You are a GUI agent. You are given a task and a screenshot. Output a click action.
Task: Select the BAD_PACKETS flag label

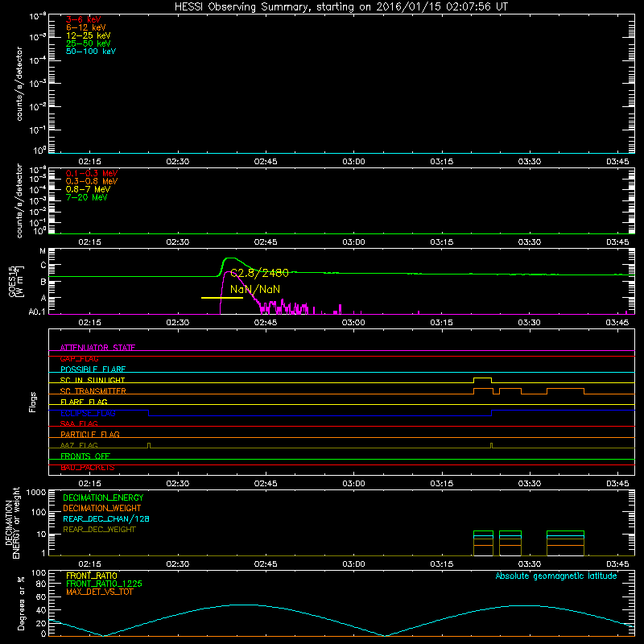click(x=88, y=467)
